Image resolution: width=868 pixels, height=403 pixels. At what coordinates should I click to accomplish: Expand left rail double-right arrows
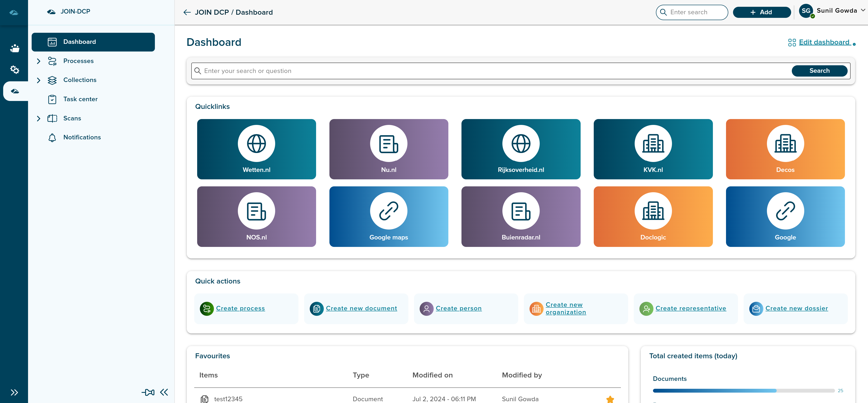[14, 393]
